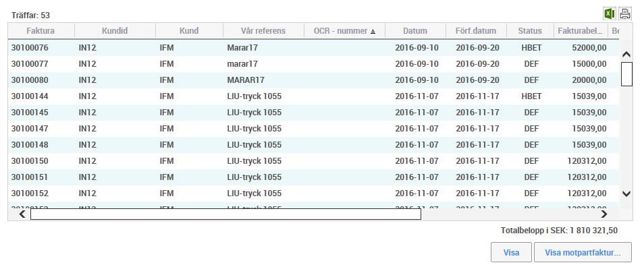Print the invoice list
This screenshot has height=269, width=644.
[x=625, y=13]
